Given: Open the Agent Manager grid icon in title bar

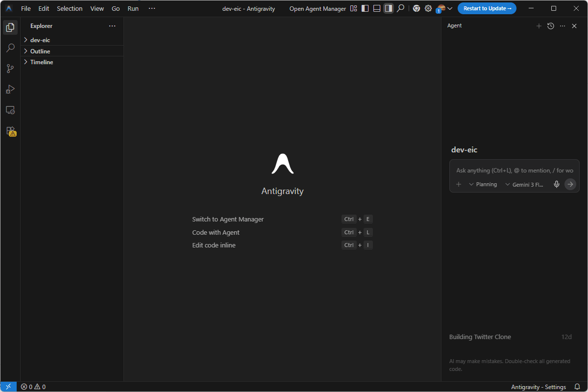Looking at the screenshot, I should (x=353, y=8).
